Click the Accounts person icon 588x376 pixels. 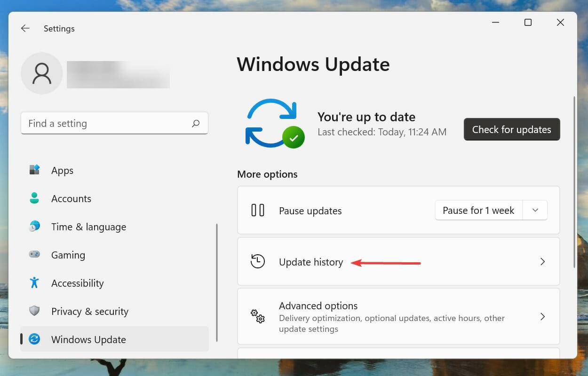point(34,198)
